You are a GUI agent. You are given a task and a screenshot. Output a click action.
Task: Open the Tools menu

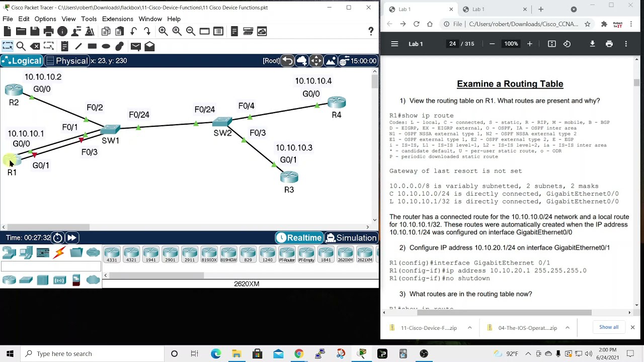pyautogui.click(x=89, y=19)
